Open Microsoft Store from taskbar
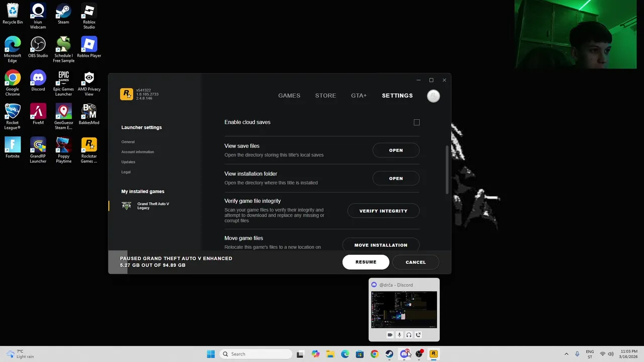Screen dimensions: 644x362 [x=360, y=354]
